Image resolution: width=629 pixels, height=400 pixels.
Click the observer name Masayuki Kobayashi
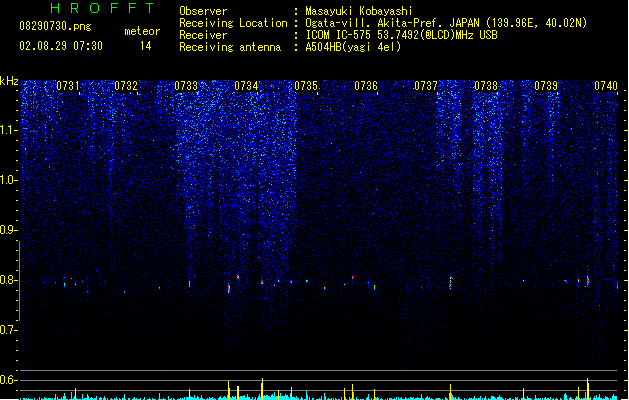click(x=359, y=11)
